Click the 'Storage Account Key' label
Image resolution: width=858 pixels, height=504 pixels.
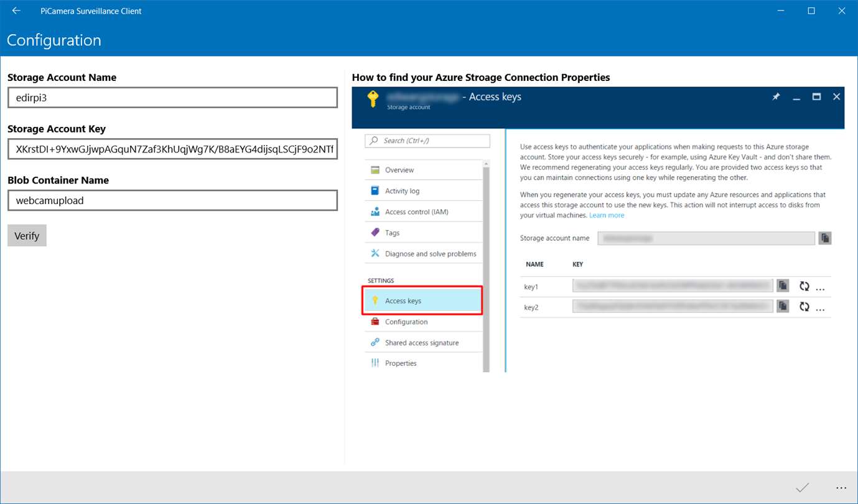(x=57, y=129)
